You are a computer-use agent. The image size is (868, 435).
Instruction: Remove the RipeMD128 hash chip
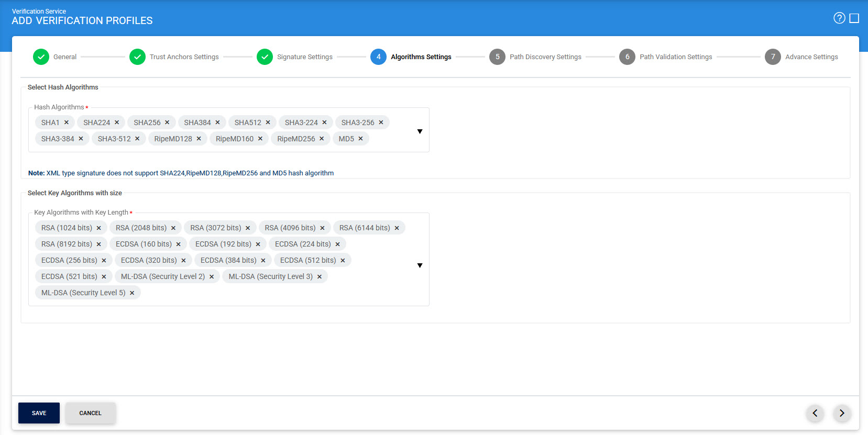point(199,139)
